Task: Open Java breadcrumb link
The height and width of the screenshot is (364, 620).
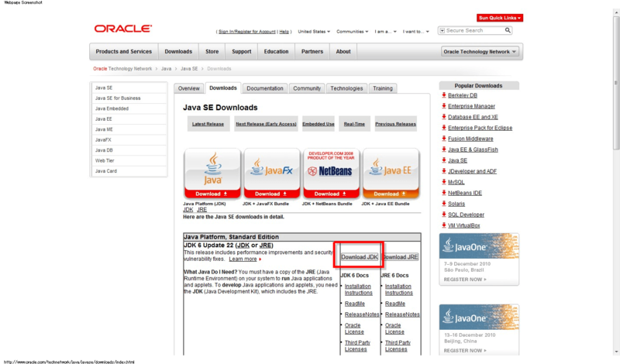Action: (166, 69)
